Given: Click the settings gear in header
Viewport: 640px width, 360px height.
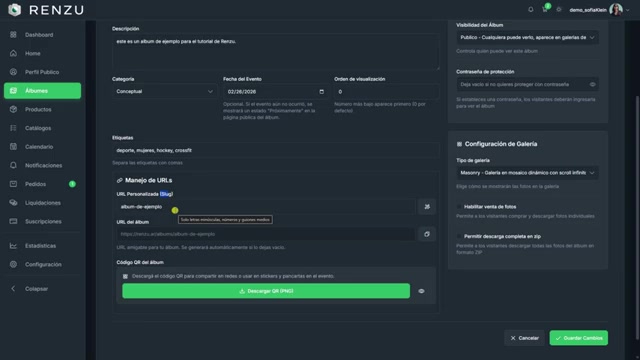Looking at the screenshot, I should pyautogui.click(x=559, y=9).
